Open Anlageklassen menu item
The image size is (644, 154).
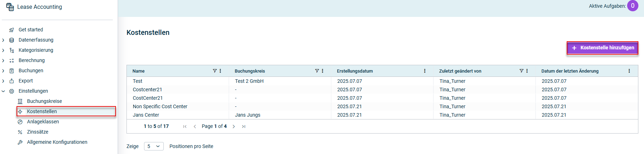tap(43, 122)
